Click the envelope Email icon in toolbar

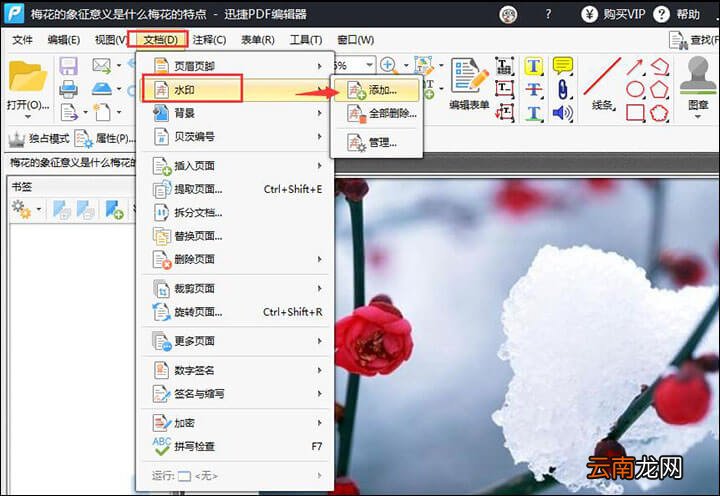pyautogui.click(x=101, y=66)
